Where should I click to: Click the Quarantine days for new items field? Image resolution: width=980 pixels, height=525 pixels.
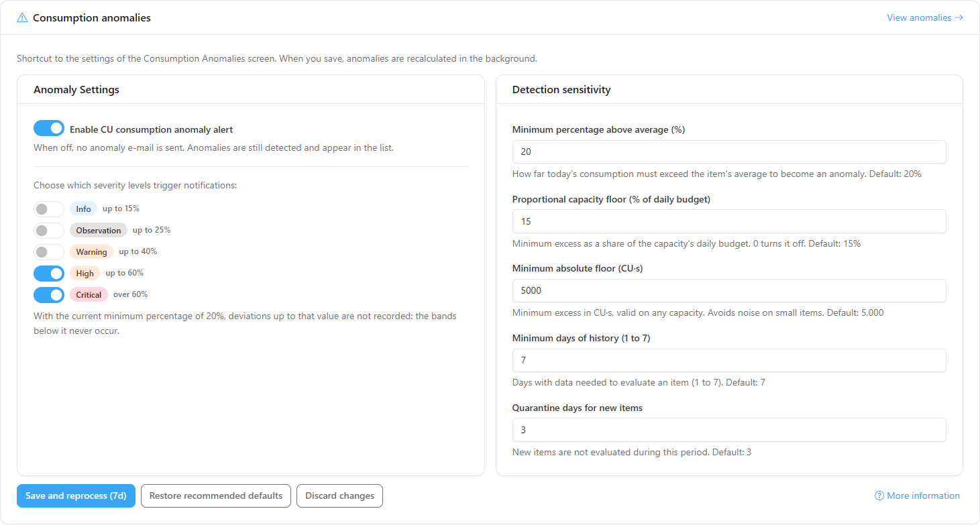click(x=729, y=430)
